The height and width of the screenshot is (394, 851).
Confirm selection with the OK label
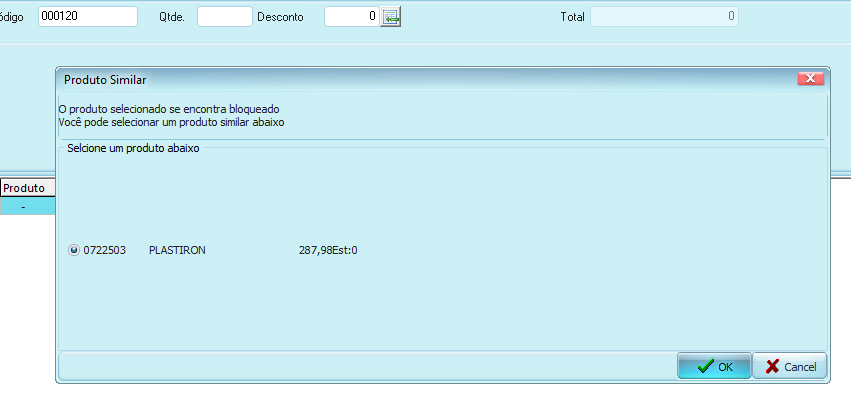[725, 367]
